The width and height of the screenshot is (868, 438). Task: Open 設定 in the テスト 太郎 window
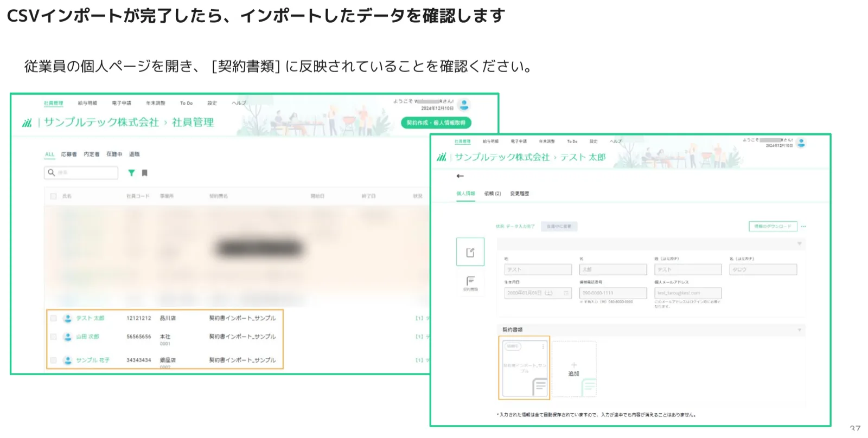coord(593,141)
